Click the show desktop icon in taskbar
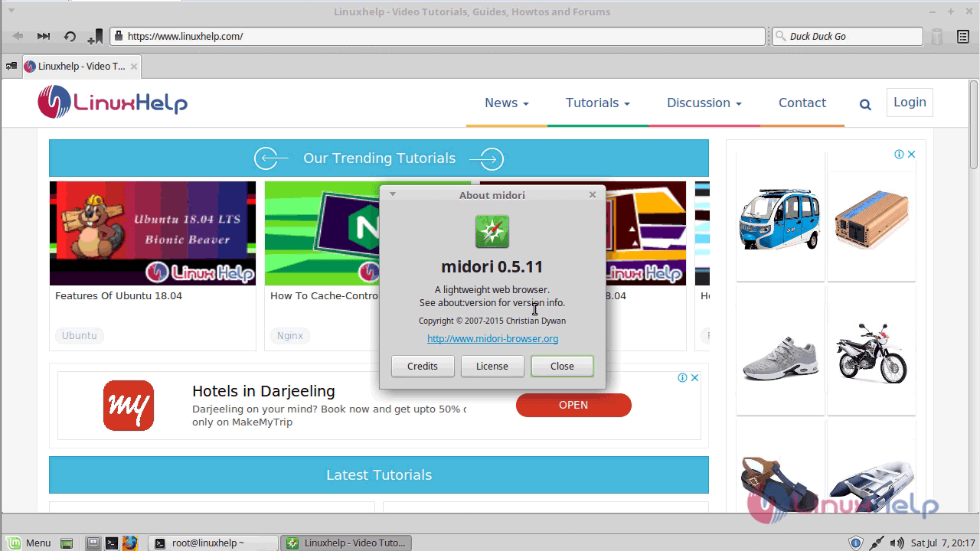The width and height of the screenshot is (980, 551). 67,543
